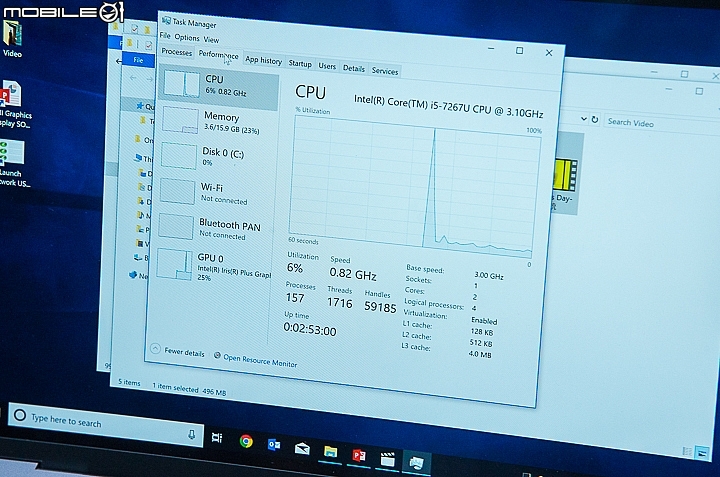The image size is (720, 477).
Task: Open Outlook from the taskbar
Action: (x=274, y=444)
